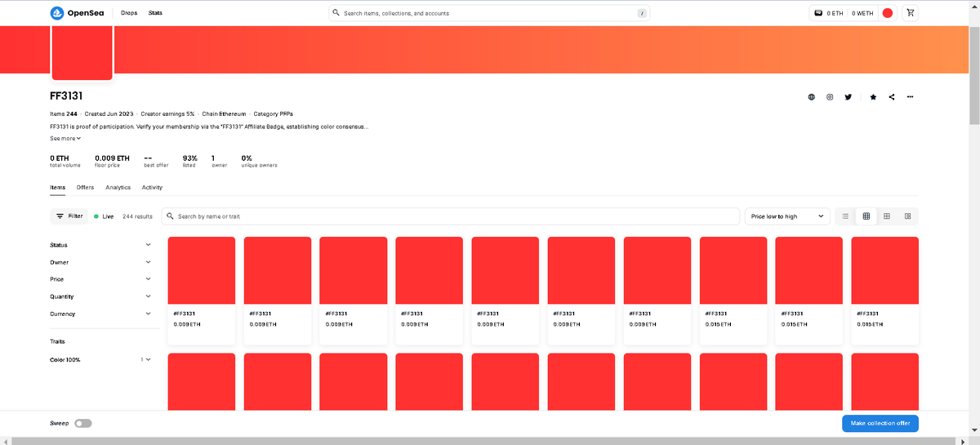Open the more options ellipsis menu
The width and height of the screenshot is (980, 445).
tap(910, 97)
